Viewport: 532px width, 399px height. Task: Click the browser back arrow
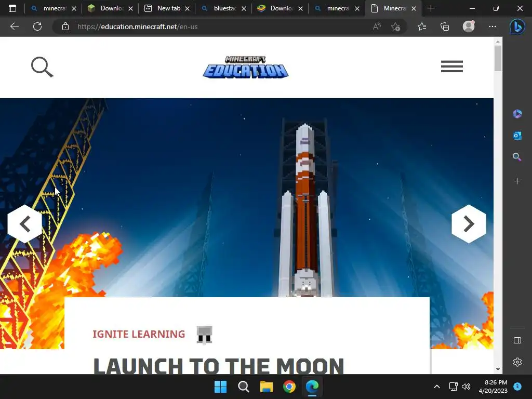(14, 26)
